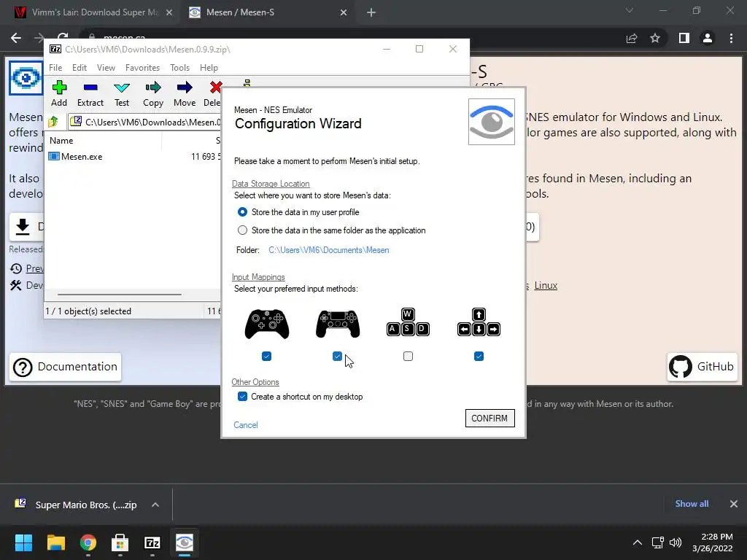Click 7-Zip horizontal scrollbar
747x560 pixels.
[119, 295]
